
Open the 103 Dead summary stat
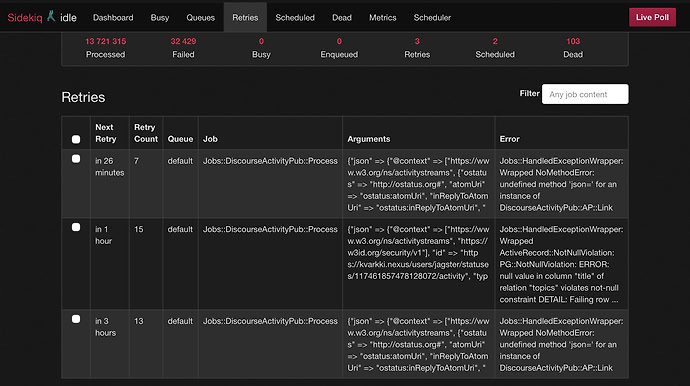573,48
